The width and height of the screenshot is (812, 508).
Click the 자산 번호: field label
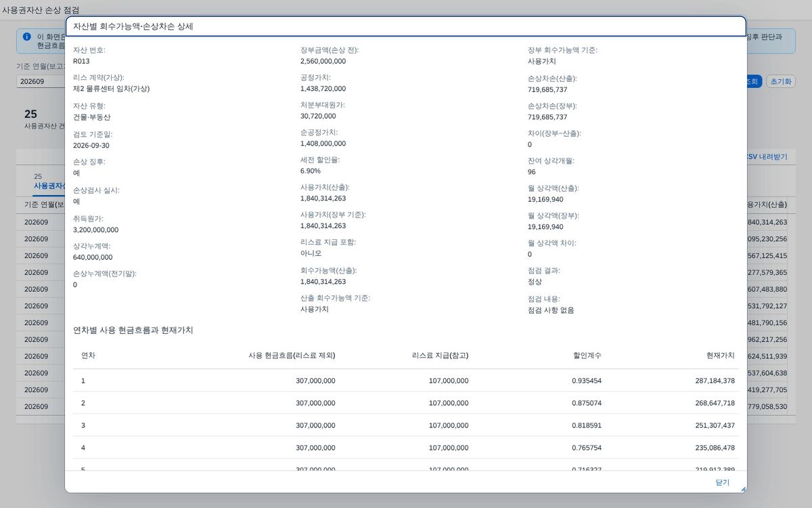click(x=89, y=50)
